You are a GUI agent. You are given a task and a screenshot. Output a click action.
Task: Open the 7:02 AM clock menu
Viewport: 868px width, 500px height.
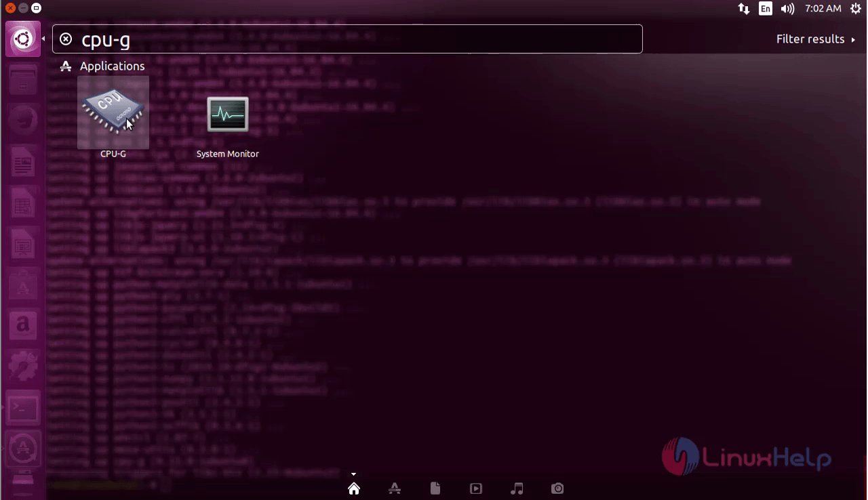823,9
